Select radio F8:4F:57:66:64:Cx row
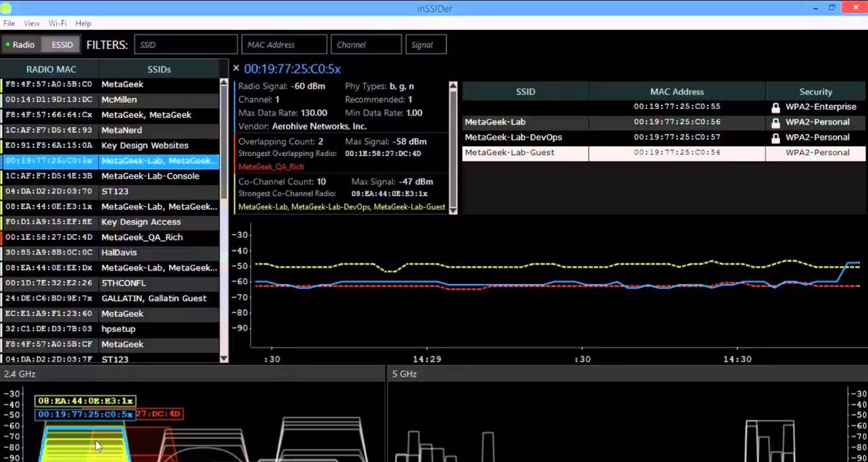868x462 pixels. pyautogui.click(x=111, y=115)
